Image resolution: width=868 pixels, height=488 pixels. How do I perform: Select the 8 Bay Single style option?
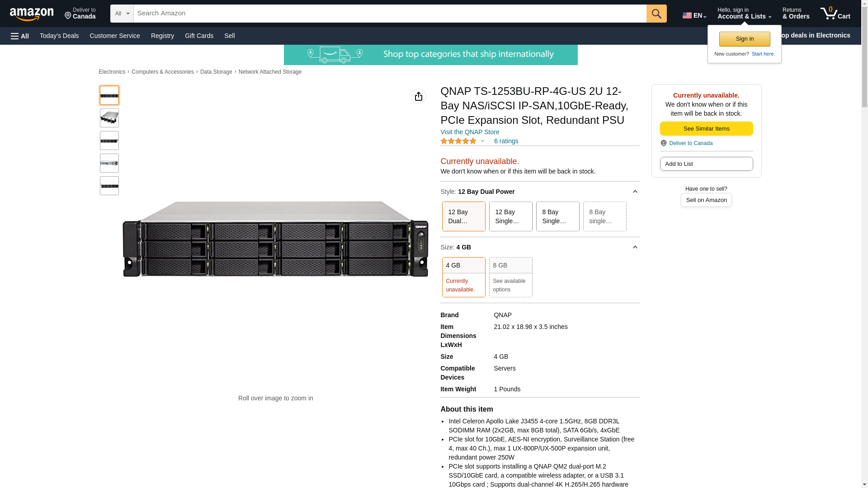coord(557,216)
